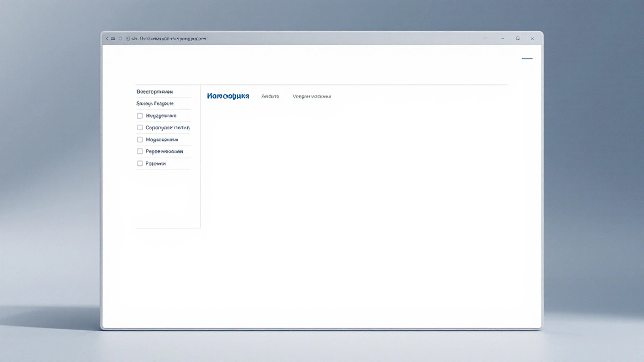Click the blue dash at page top-right
The width and height of the screenshot is (644, 362).
click(527, 59)
